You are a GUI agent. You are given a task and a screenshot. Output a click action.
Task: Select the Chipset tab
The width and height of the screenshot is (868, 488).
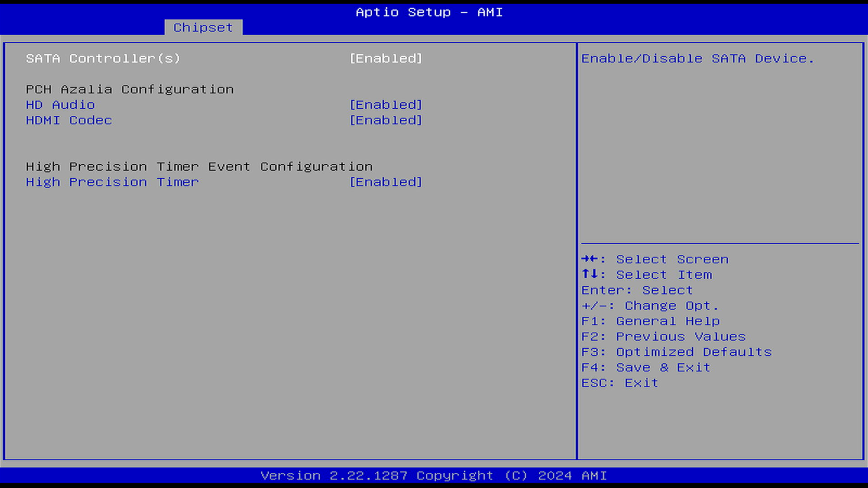tap(203, 27)
